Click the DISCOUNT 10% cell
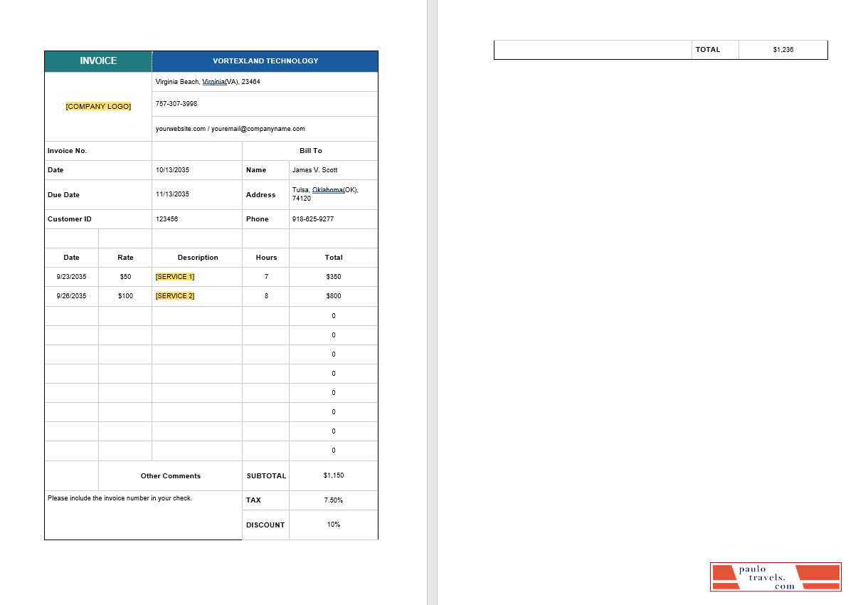The height and width of the screenshot is (605, 868). 334,525
